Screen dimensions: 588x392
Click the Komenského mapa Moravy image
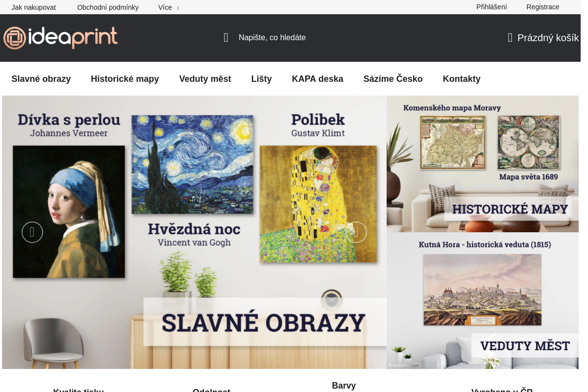453,143
